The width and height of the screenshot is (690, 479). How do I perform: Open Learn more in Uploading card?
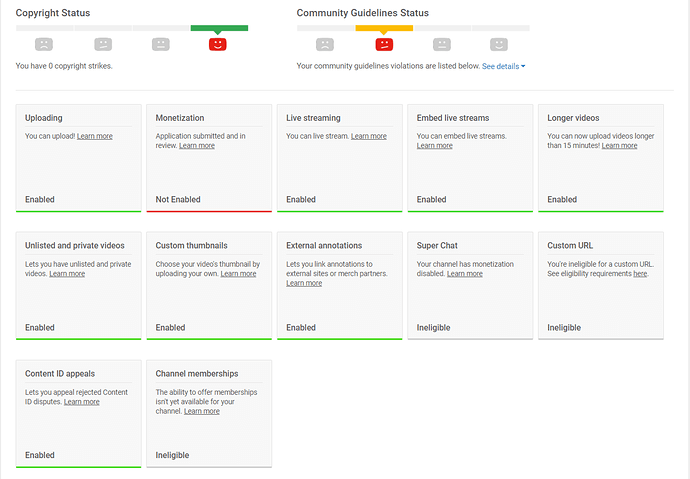95,136
